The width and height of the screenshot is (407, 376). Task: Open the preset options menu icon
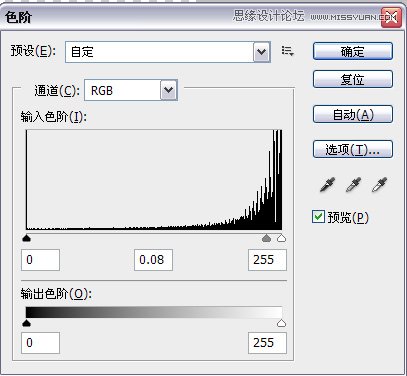coord(287,51)
